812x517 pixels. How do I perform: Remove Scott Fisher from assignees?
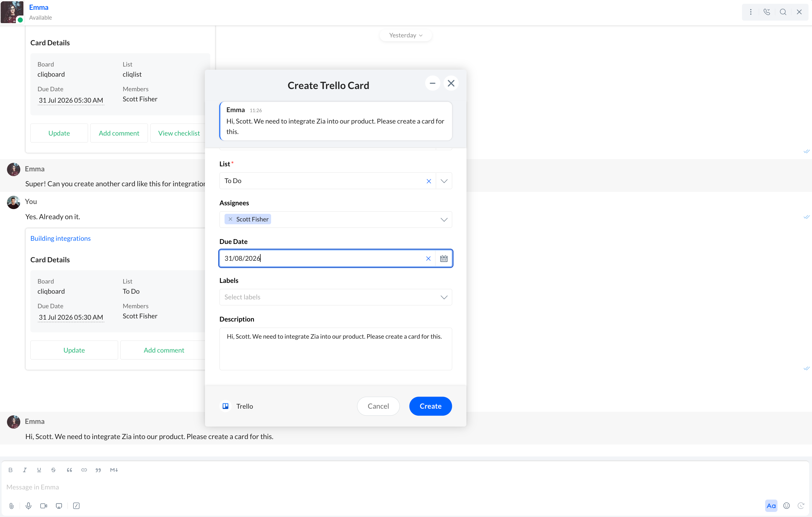pyautogui.click(x=230, y=219)
